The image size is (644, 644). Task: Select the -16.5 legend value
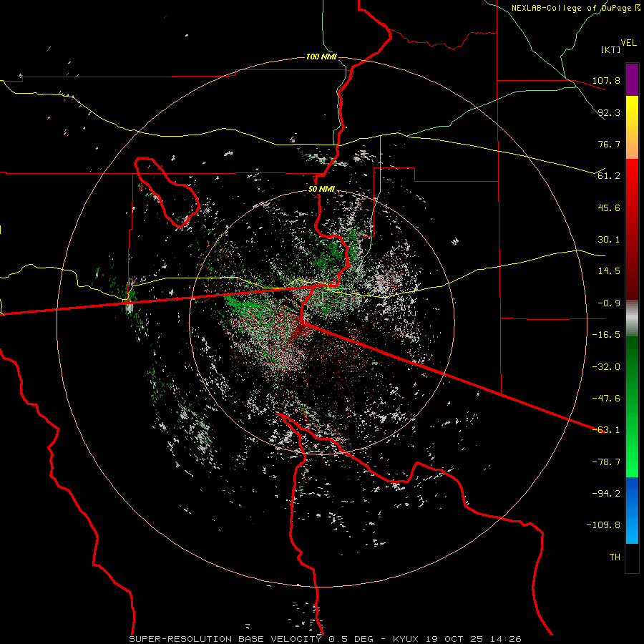coord(606,335)
